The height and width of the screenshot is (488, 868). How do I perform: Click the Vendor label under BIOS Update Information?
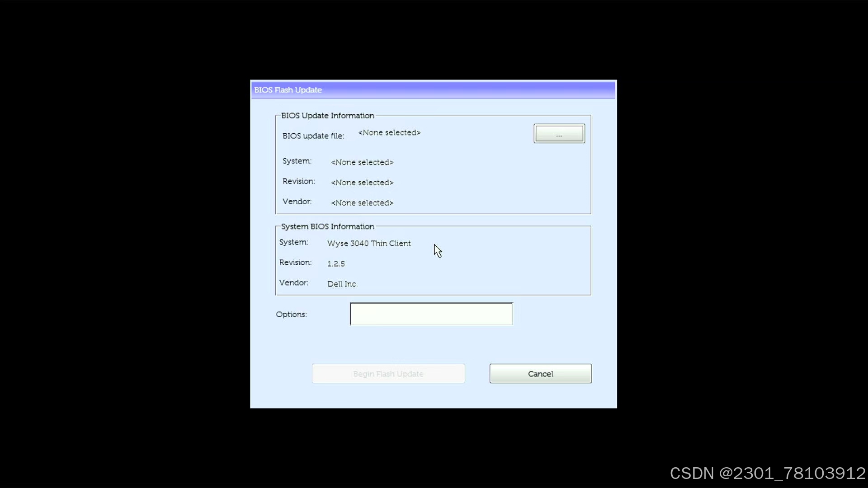(x=297, y=202)
